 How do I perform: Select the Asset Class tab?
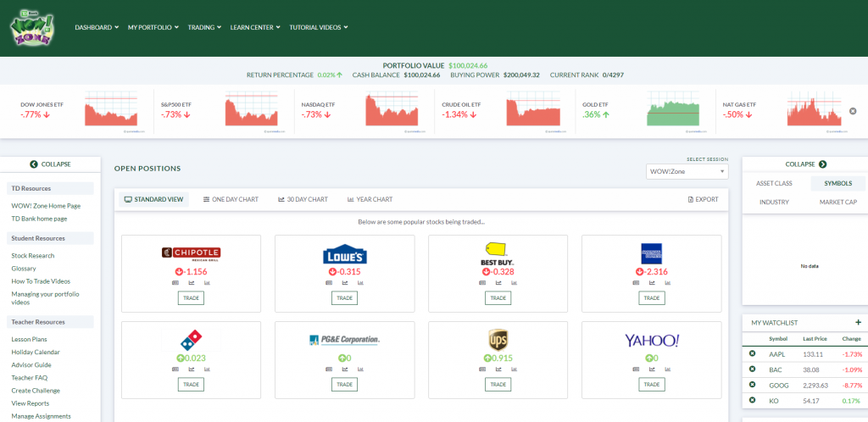click(774, 184)
